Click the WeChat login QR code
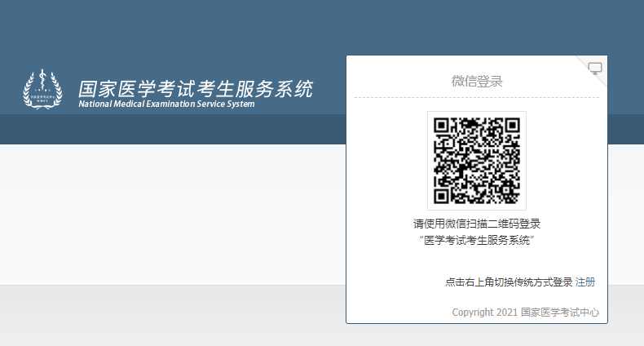 point(477,161)
